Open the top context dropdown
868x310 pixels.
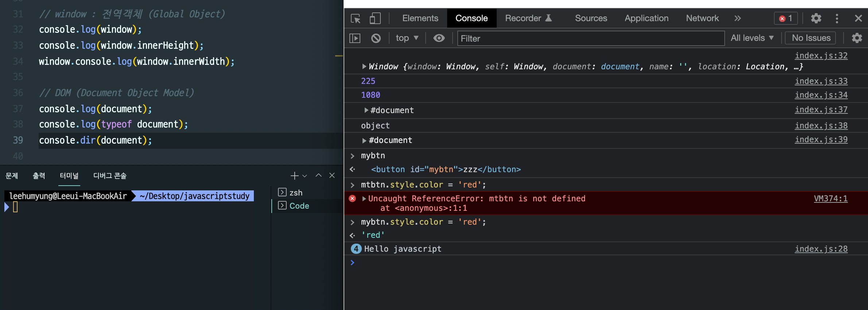click(407, 38)
